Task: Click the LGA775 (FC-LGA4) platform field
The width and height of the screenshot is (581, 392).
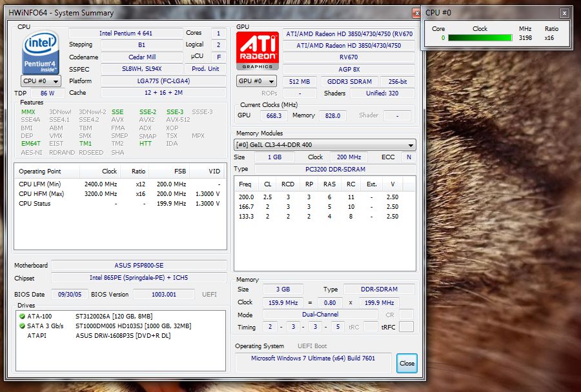Action: (x=163, y=81)
